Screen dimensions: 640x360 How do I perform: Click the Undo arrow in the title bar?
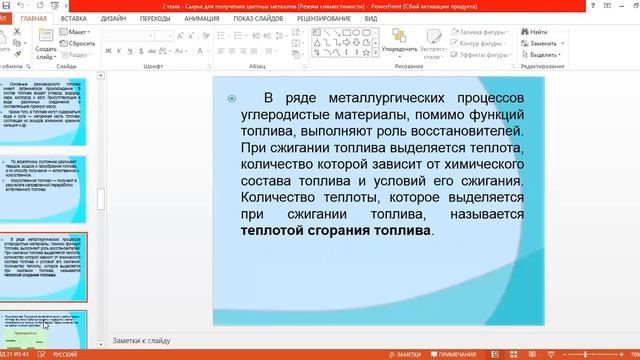20,5
